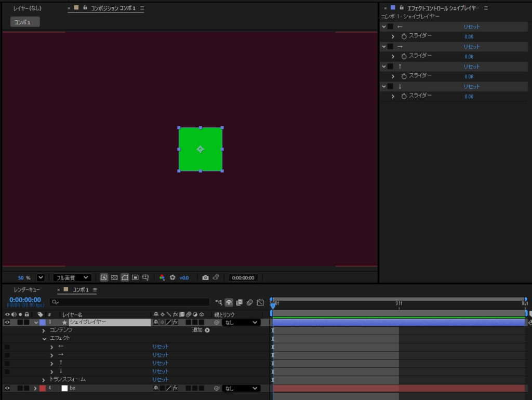Viewport: 532px width, 400px height.
Task: Hide the bg layer with eye icon
Action: (x=7, y=388)
